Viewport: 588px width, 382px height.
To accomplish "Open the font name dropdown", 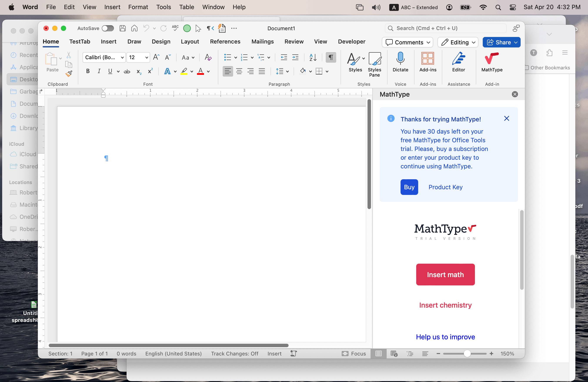I will 122,57.
